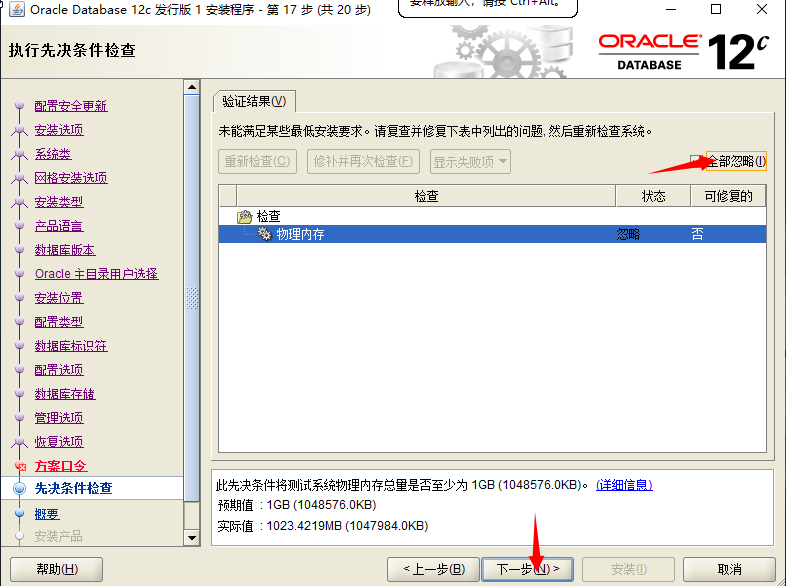Select the 物理内存 check row
The width and height of the screenshot is (786, 586).
(492, 234)
